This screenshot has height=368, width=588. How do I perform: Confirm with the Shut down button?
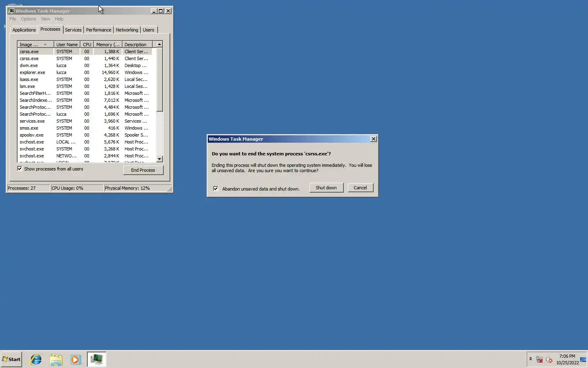(x=326, y=188)
